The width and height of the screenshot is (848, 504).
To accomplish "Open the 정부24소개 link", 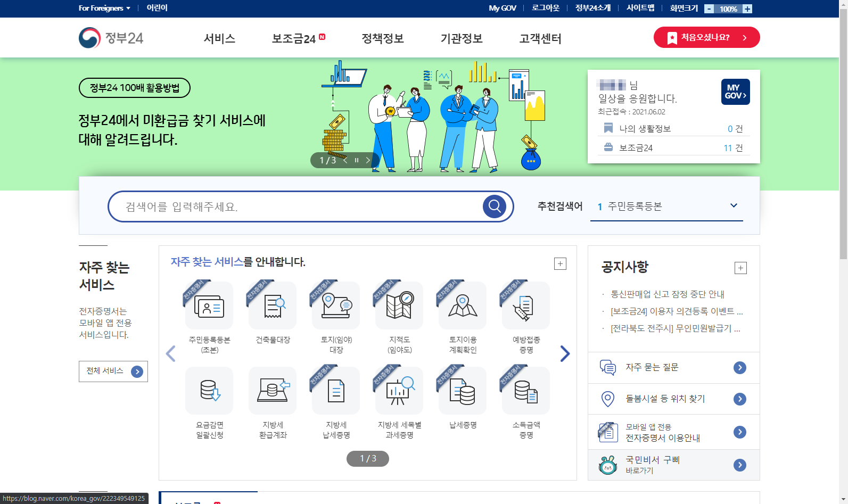I will (593, 8).
